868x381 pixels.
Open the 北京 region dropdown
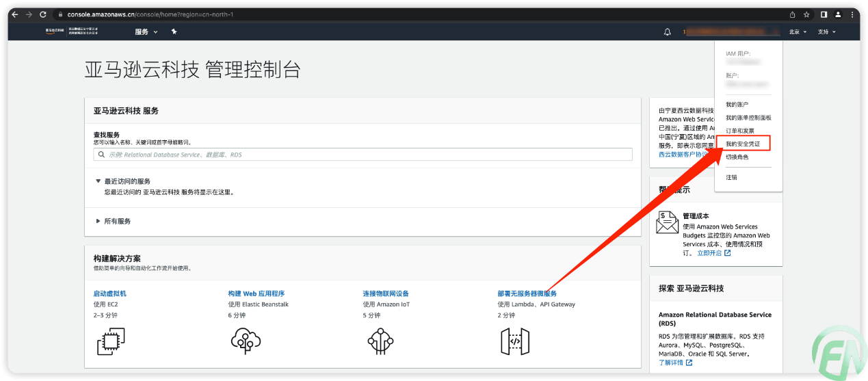click(x=798, y=31)
